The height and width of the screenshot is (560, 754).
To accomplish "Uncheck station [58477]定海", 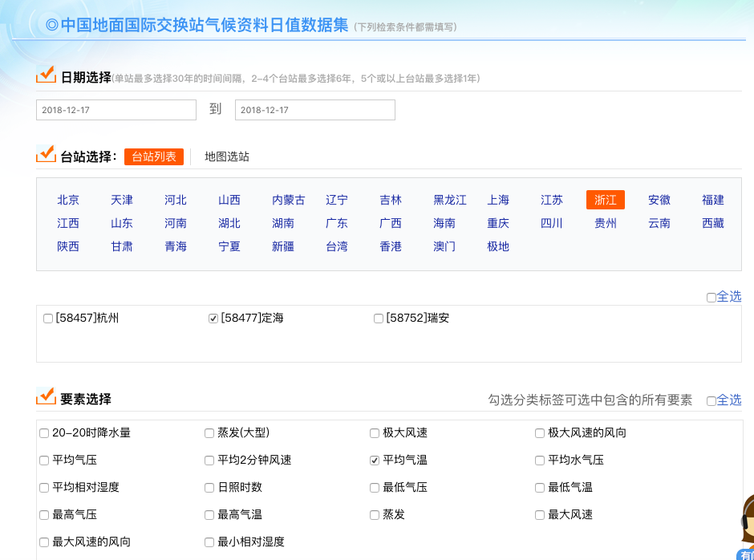I will 215,317.
